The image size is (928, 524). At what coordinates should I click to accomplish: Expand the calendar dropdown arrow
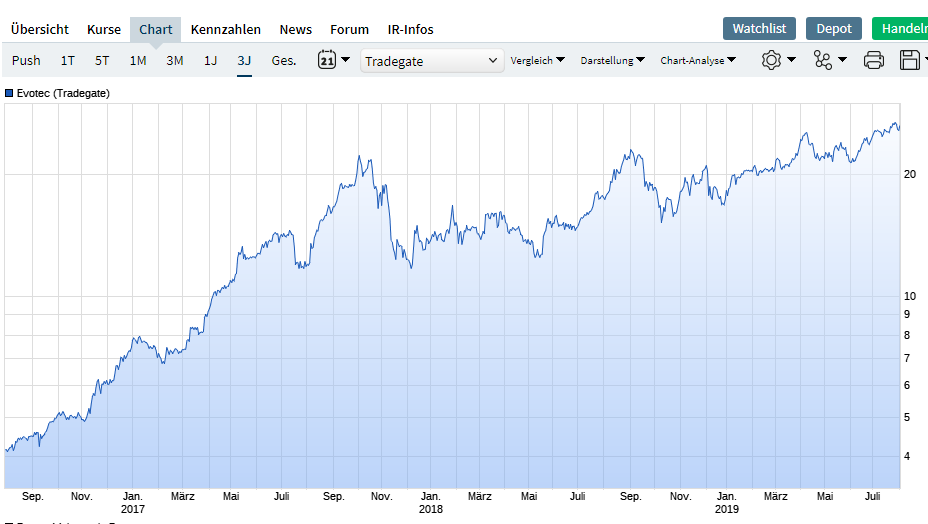[x=346, y=60]
